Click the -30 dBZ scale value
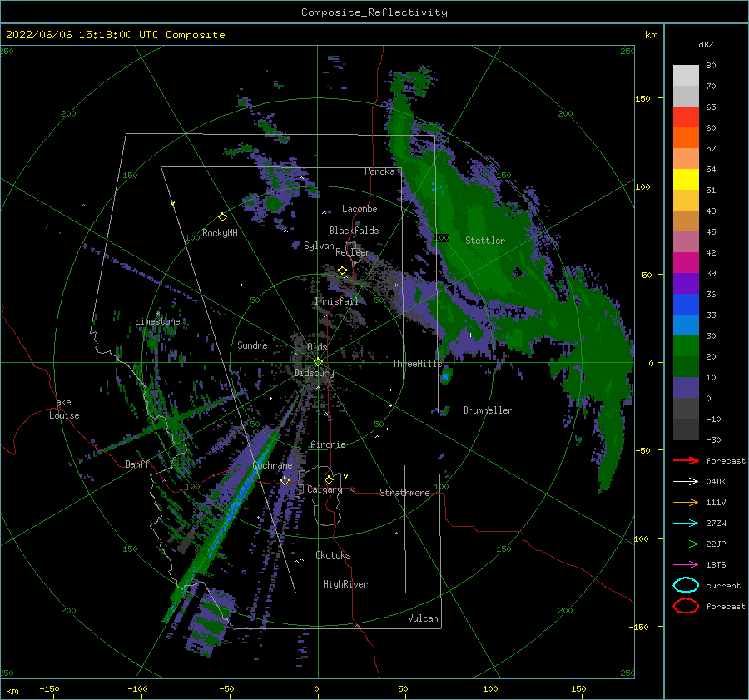 click(713, 439)
